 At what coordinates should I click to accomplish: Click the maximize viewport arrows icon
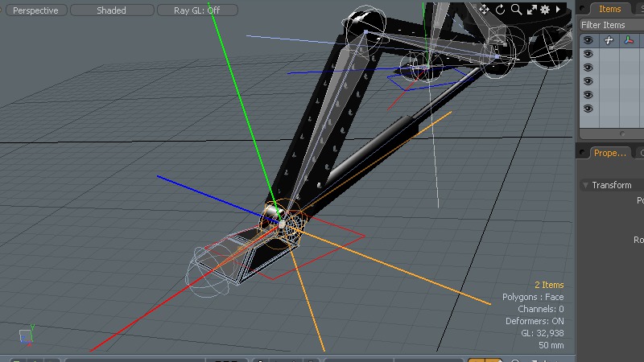(531, 10)
